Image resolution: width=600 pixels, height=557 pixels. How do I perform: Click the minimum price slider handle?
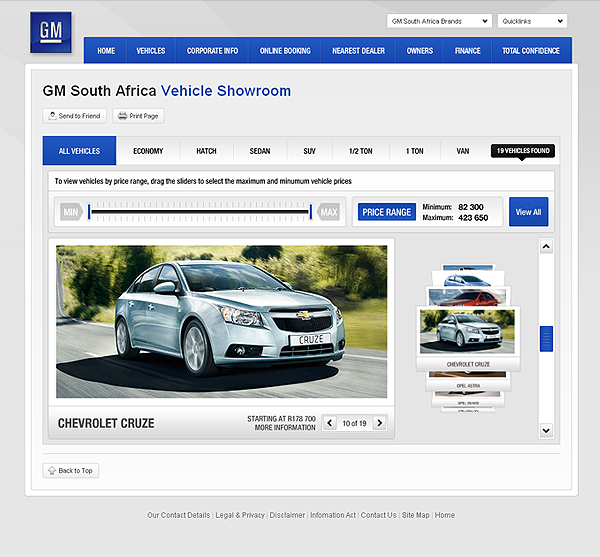(x=89, y=212)
